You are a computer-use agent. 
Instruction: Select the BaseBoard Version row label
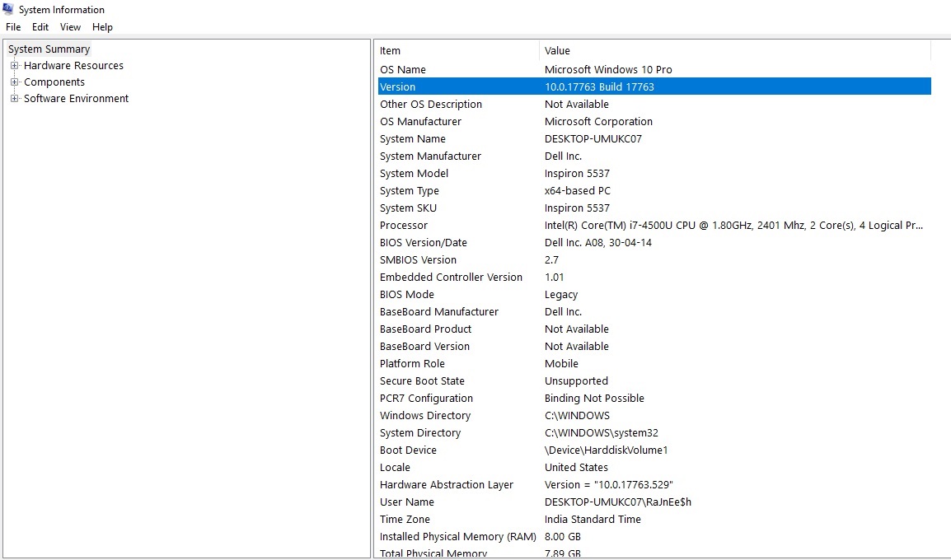(x=424, y=346)
